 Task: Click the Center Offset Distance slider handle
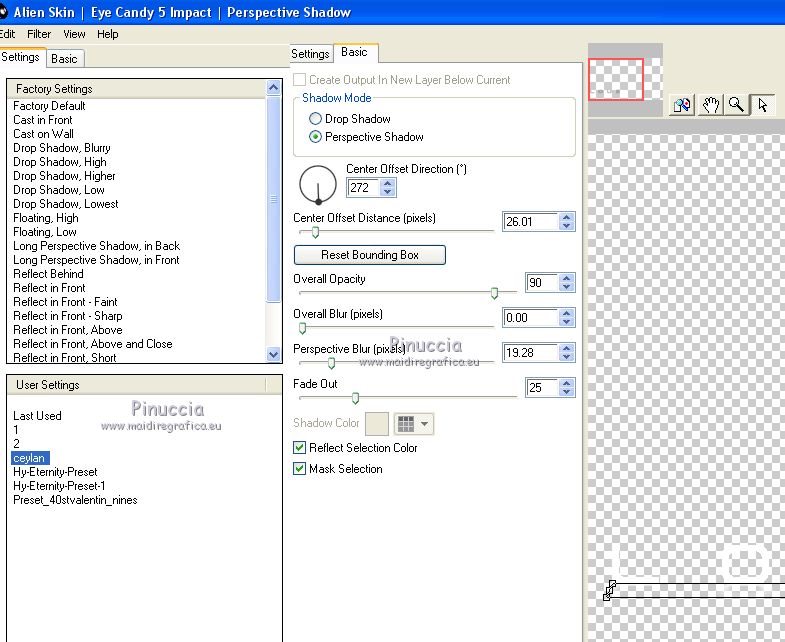pos(315,232)
